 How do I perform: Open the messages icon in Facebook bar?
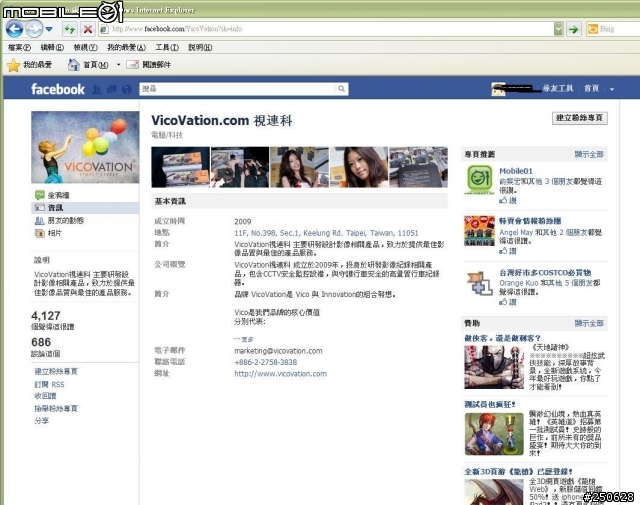(112, 89)
